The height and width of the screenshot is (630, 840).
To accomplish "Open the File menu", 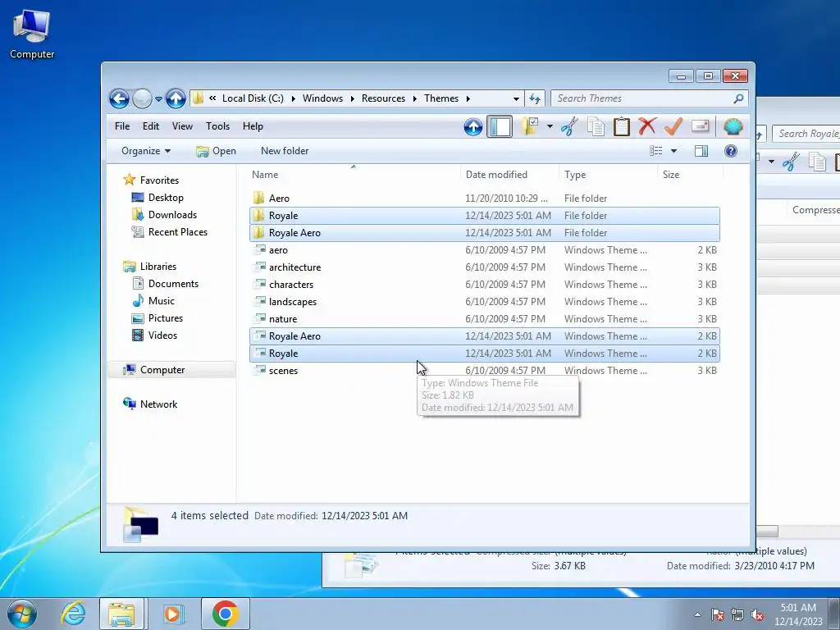I will [122, 126].
